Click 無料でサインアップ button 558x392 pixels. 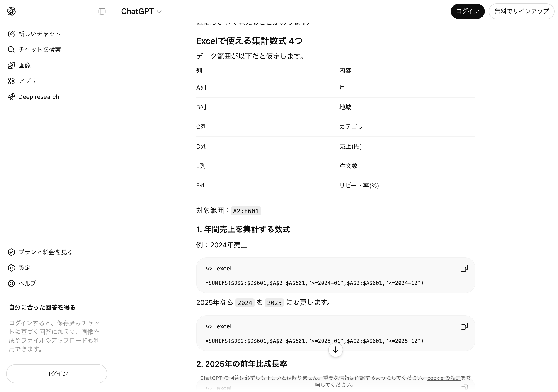pyautogui.click(x=521, y=11)
